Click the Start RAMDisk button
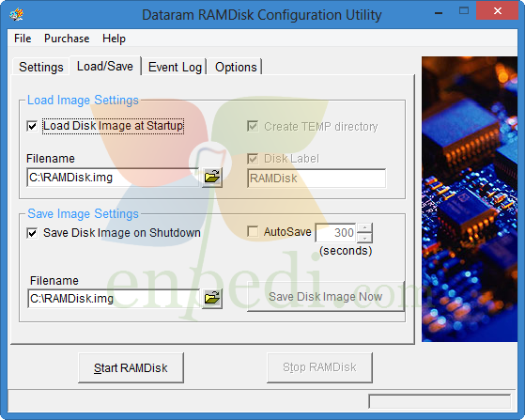This screenshot has width=525, height=420. point(131,367)
